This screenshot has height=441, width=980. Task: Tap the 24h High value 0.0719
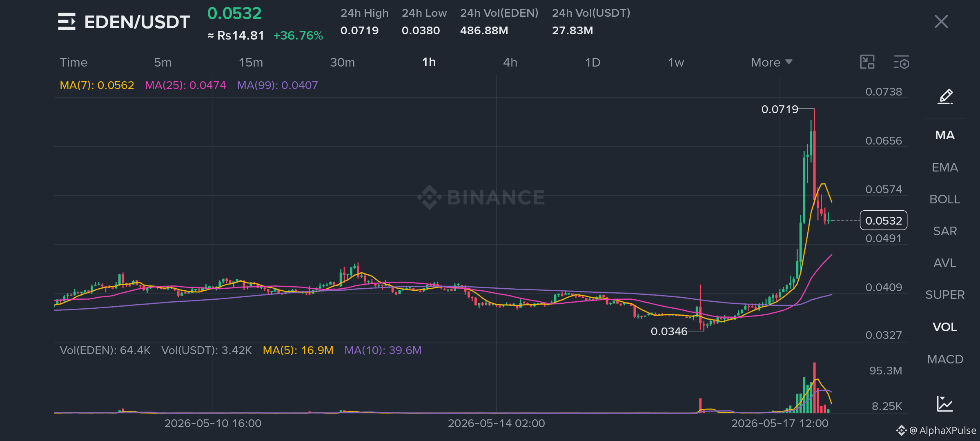(x=359, y=31)
